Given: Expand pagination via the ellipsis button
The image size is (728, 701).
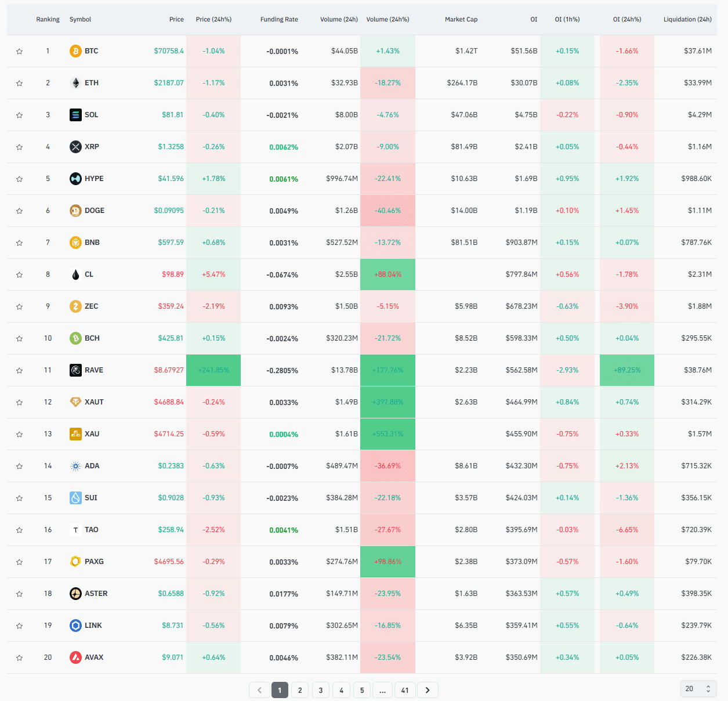Looking at the screenshot, I should [382, 690].
